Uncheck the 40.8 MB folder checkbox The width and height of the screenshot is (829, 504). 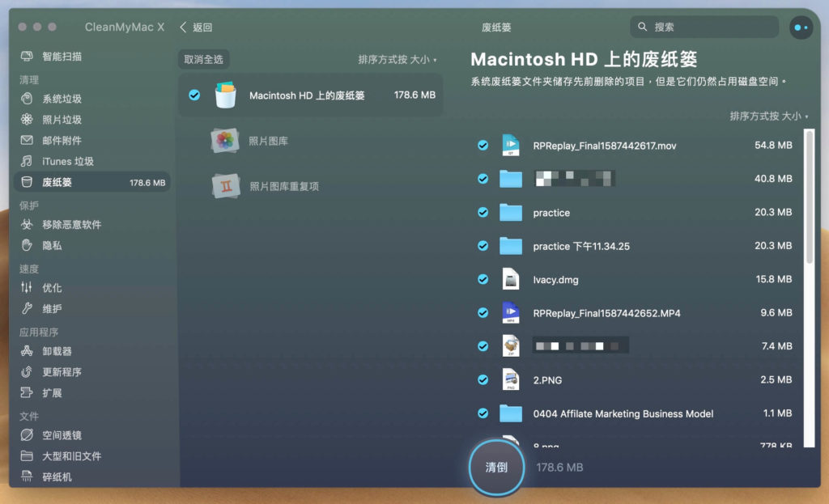(x=483, y=179)
